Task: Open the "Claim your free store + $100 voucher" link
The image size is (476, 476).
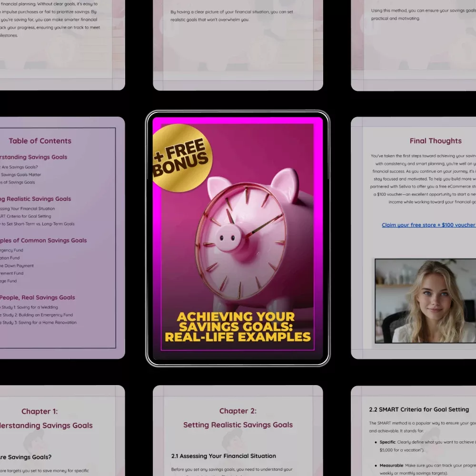Action: (x=428, y=225)
